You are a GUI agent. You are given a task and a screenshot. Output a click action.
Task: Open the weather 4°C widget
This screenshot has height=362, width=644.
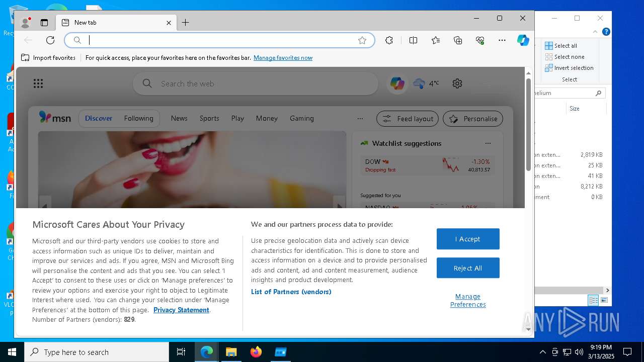pyautogui.click(x=426, y=83)
